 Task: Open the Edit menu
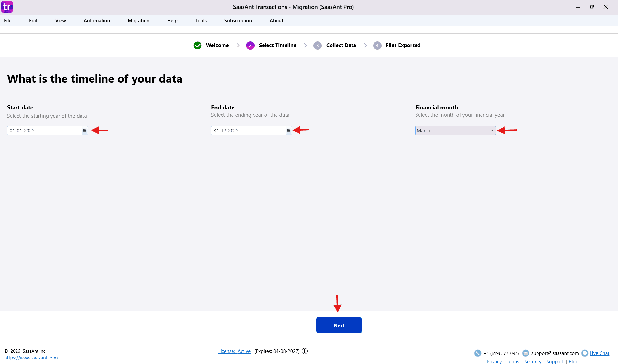coord(33,20)
